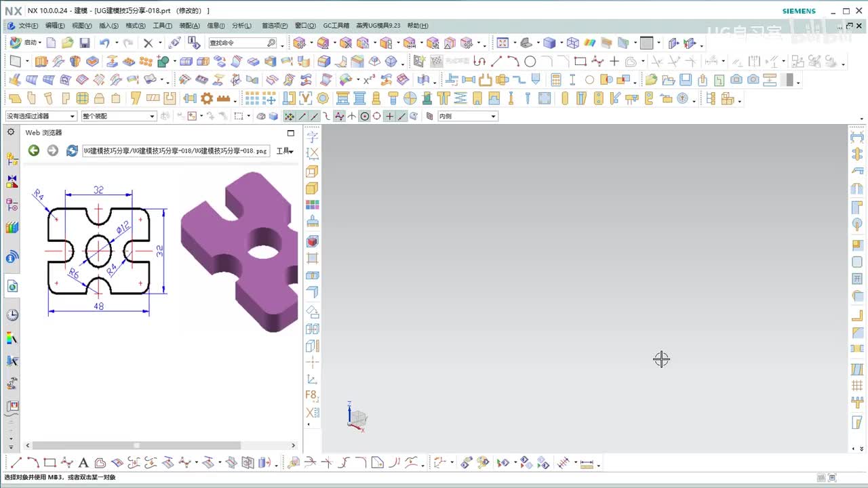Go back in the Web browser panel
This screenshot has width=868, height=488.
(x=33, y=150)
